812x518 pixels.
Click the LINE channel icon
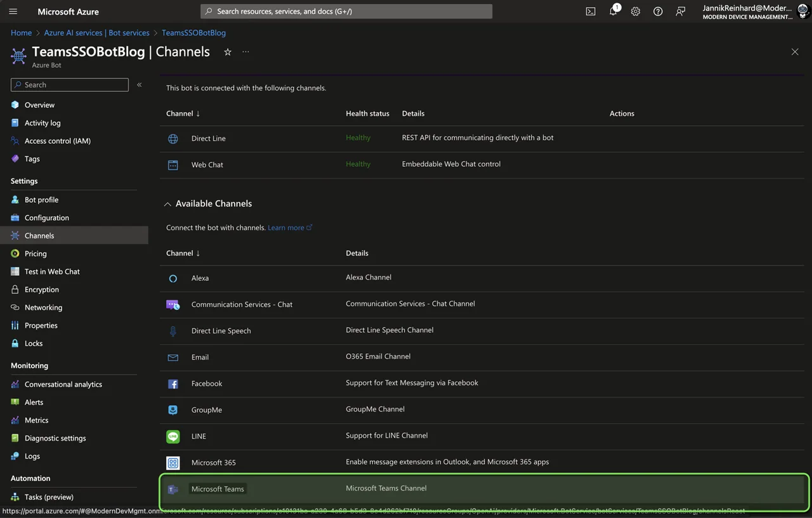[173, 436]
